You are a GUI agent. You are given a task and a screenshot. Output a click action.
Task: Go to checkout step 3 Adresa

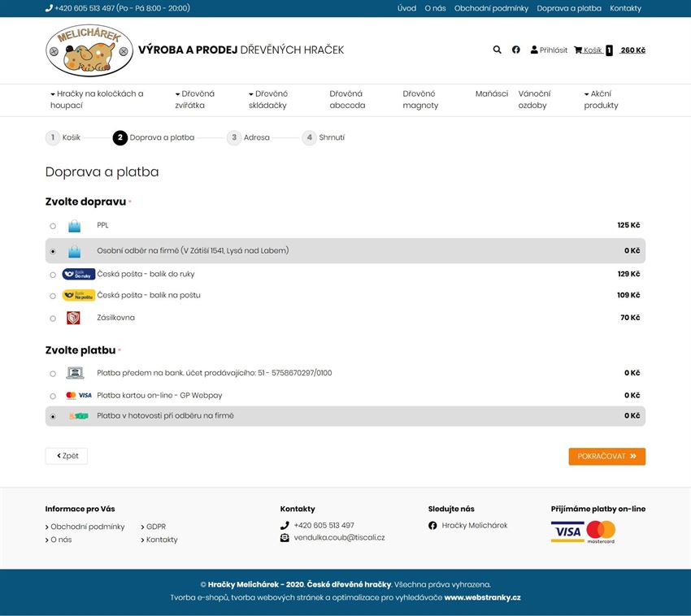coord(248,137)
